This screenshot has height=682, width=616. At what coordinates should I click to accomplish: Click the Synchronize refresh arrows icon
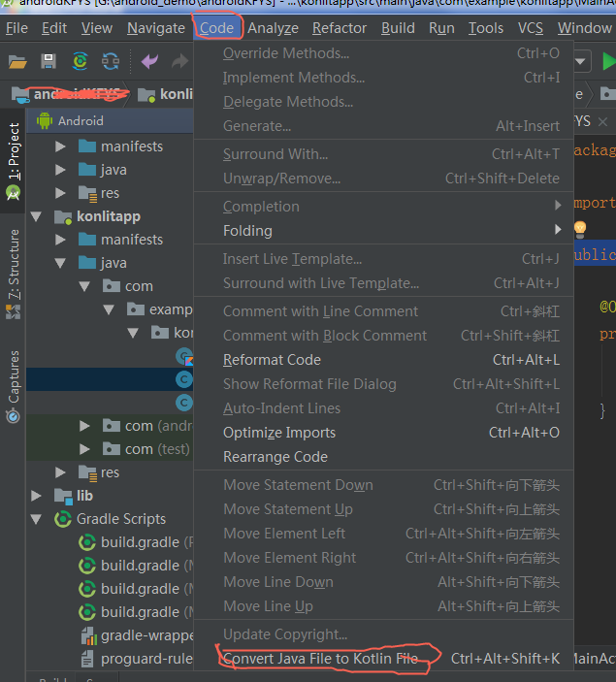(111, 61)
